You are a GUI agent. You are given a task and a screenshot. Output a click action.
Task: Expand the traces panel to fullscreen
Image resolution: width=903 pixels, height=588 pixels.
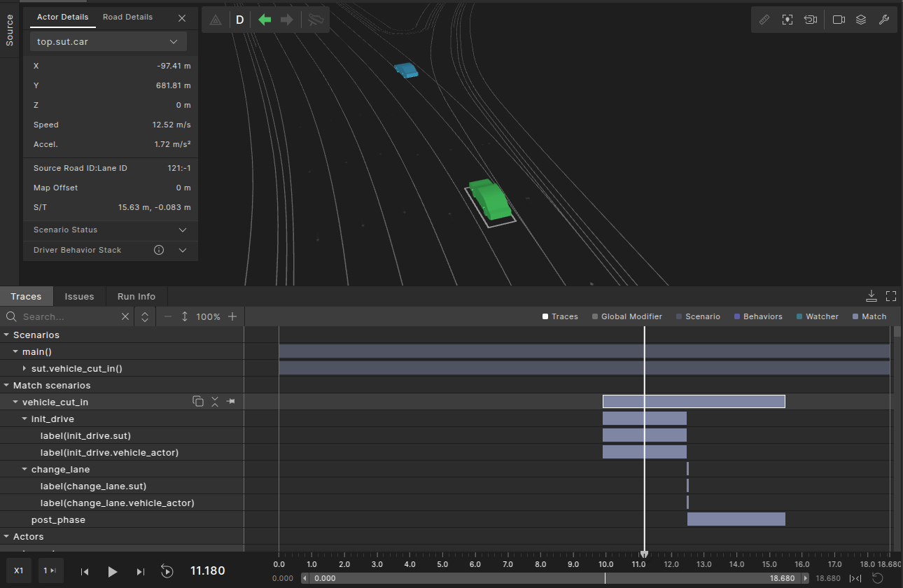[891, 295]
